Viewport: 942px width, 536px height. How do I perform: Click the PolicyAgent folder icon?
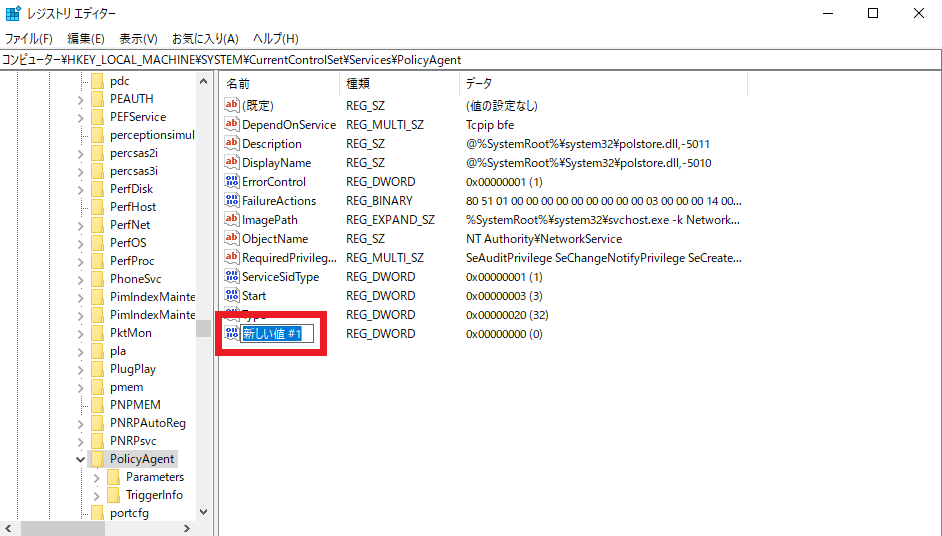(97, 459)
